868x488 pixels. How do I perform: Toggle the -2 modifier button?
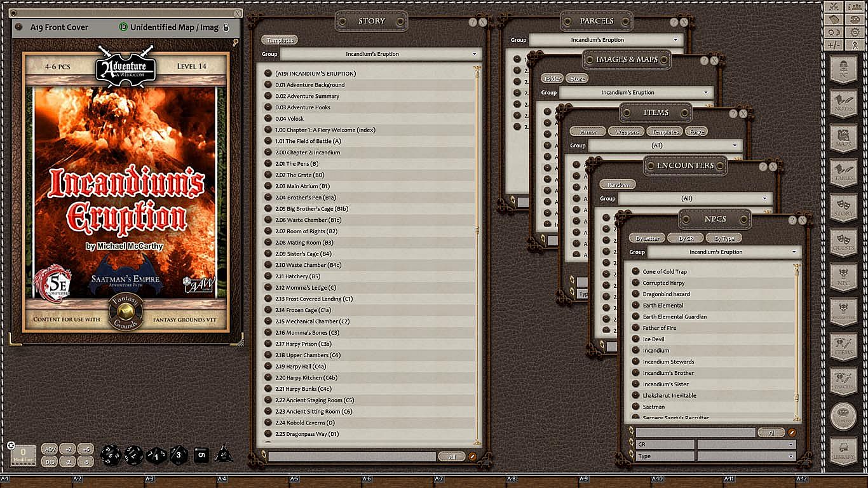click(68, 462)
